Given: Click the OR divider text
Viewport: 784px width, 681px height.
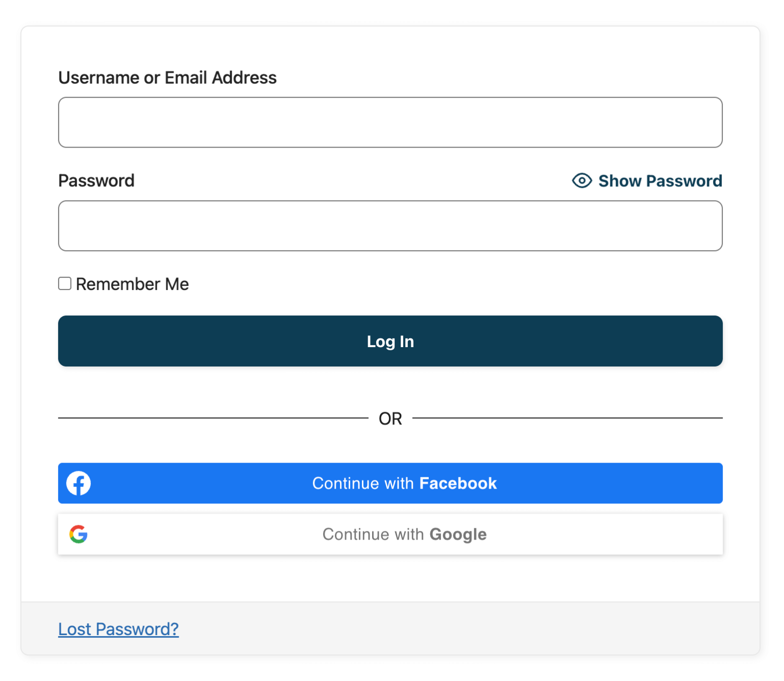Looking at the screenshot, I should click(390, 418).
